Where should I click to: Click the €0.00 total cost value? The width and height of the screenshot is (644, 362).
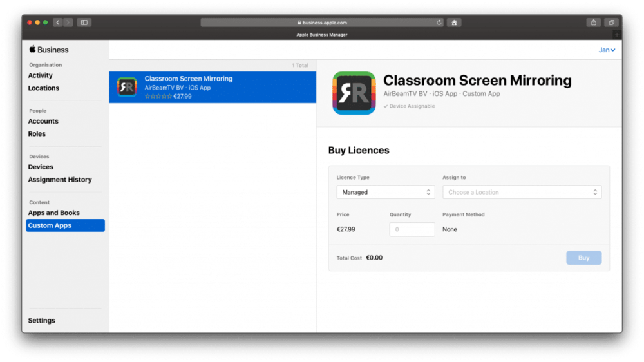[374, 258]
